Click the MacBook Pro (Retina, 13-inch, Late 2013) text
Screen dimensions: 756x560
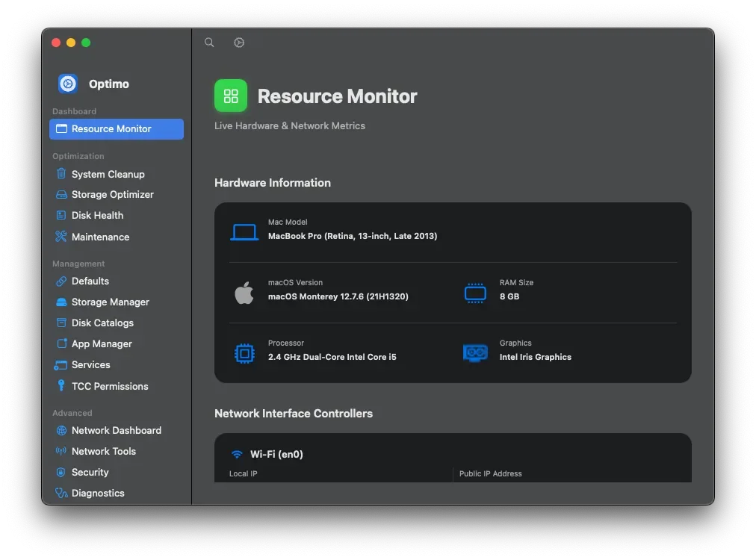tap(353, 236)
